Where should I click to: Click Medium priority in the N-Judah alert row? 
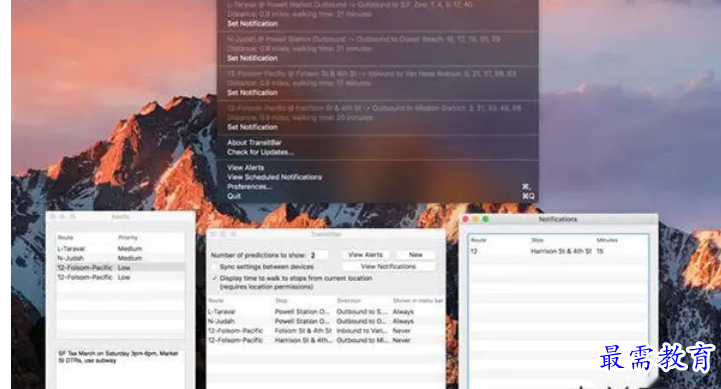click(x=130, y=258)
